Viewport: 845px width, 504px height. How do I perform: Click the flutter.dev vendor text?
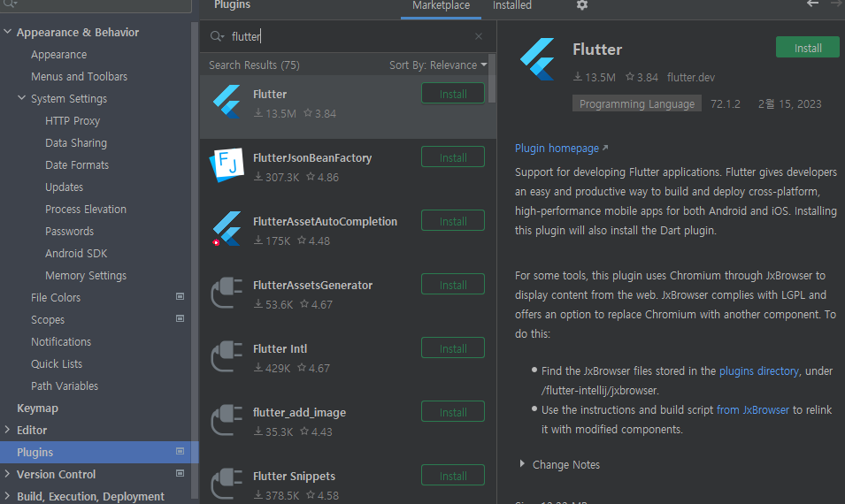point(691,77)
